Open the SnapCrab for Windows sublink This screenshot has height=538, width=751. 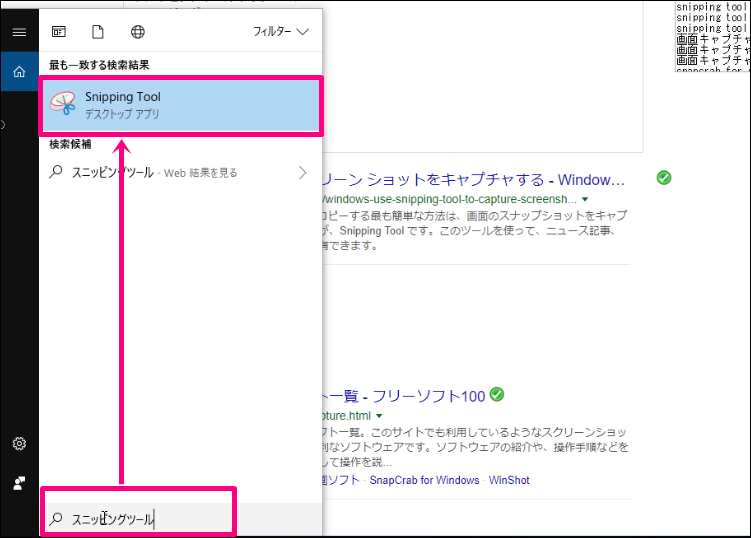424,480
